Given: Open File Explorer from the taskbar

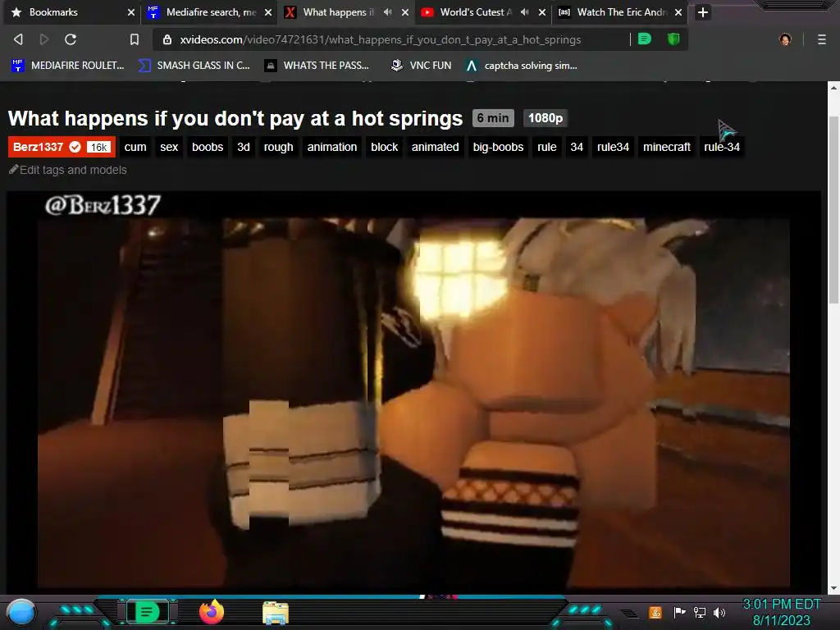Looking at the screenshot, I should pos(276,613).
